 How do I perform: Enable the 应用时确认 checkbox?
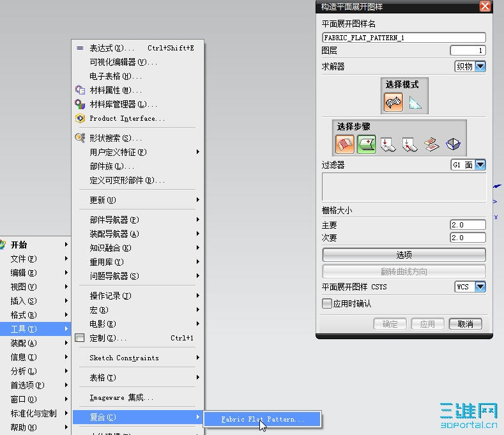(x=327, y=303)
